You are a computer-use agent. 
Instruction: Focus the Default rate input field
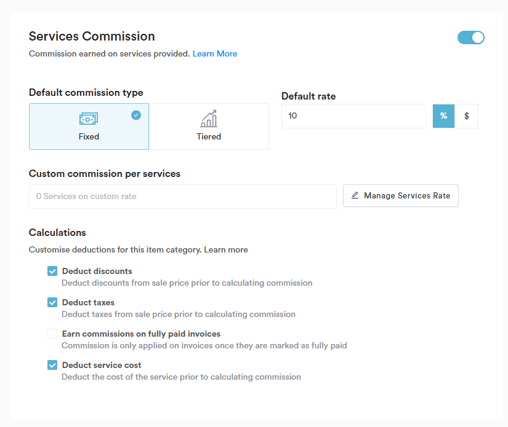click(x=354, y=116)
